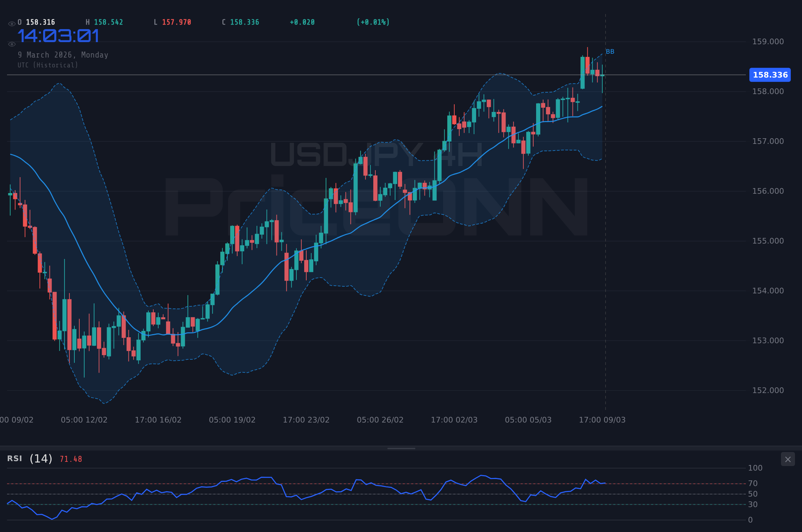Click the RSI scale label 30
Image resolution: width=802 pixels, height=532 pixels.
[x=753, y=505]
